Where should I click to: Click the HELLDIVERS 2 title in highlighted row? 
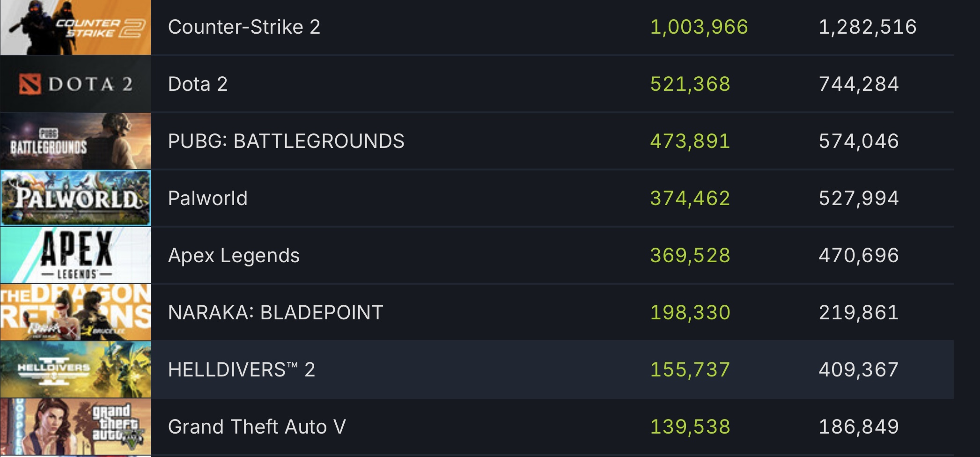(242, 370)
